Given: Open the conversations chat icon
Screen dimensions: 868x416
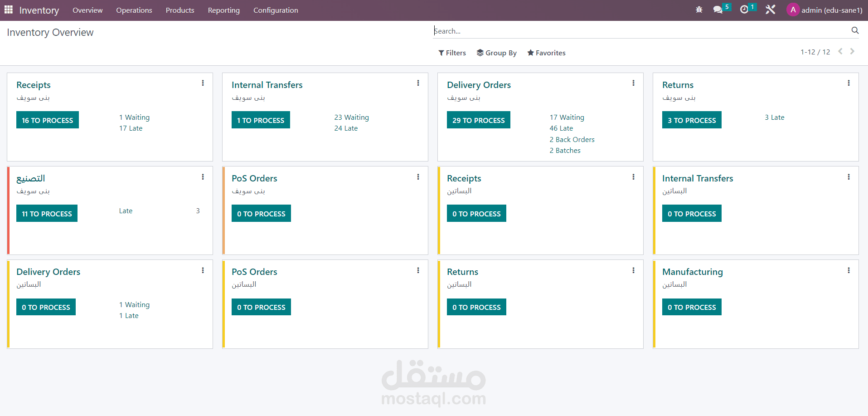Looking at the screenshot, I should click(x=718, y=10).
